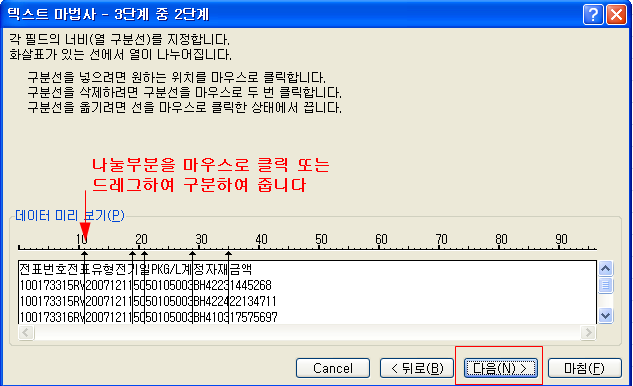This screenshot has height=386, width=633.
Task: Finish wizard with 마침(F) button
Action: [585, 368]
